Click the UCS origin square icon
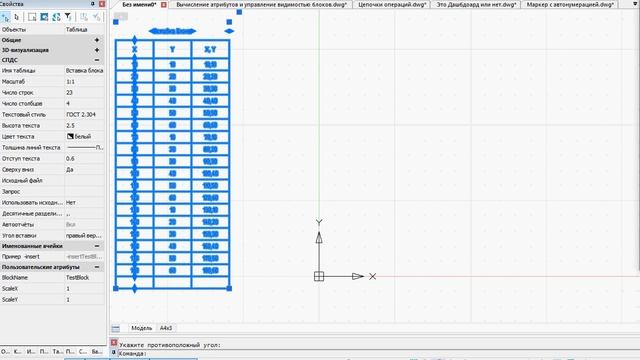 coord(319,276)
